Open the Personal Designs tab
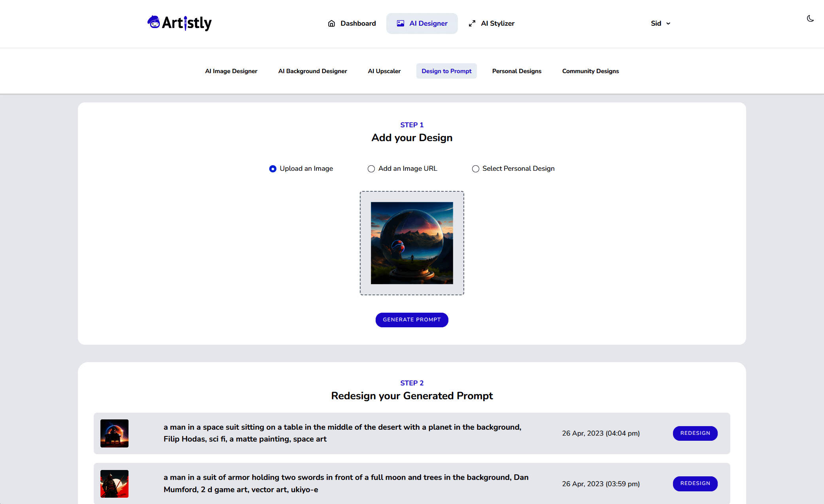The width and height of the screenshot is (824, 504). tap(516, 71)
